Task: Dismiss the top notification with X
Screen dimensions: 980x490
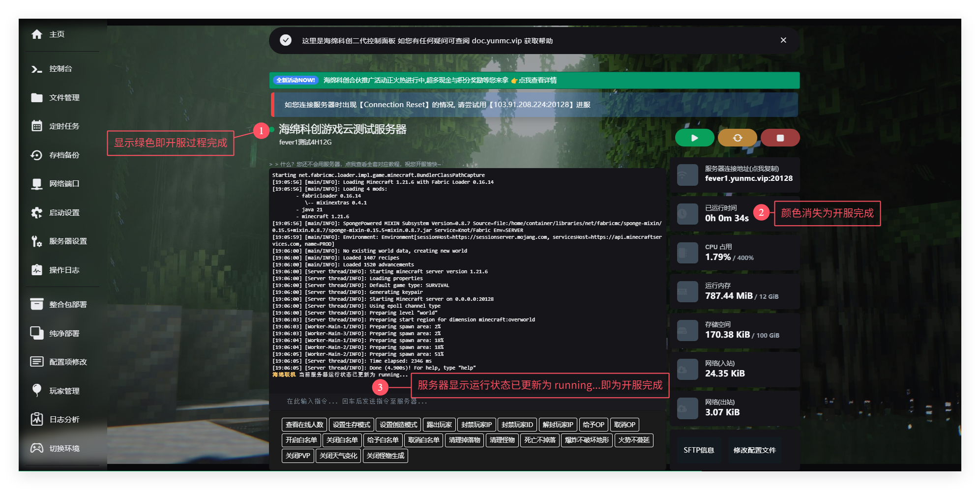Action: pos(783,40)
